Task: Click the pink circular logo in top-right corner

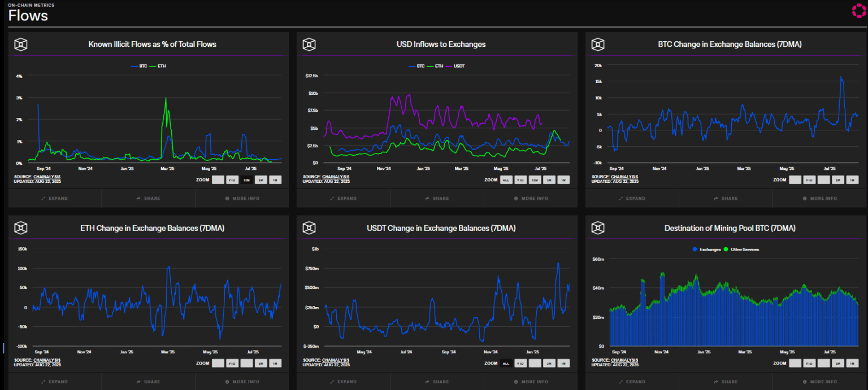Action: point(858,11)
